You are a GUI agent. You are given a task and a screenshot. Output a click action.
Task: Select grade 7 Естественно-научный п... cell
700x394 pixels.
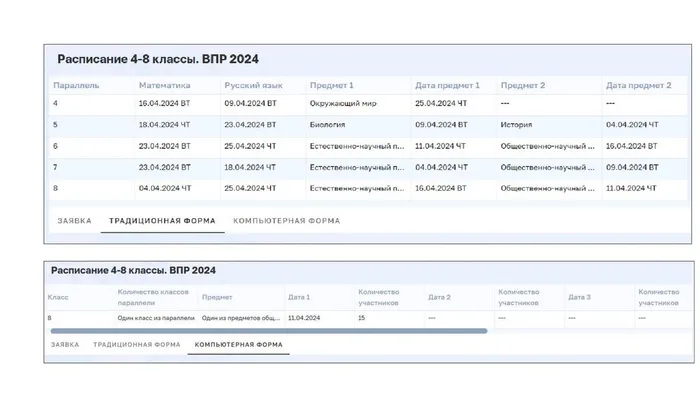357,167
